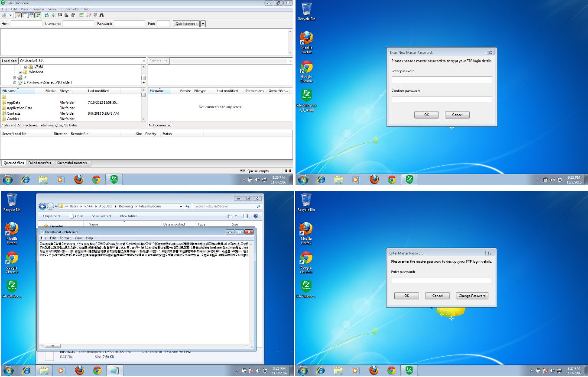Click Process Queue icon in FileZillaSecure toolbar
Viewport: 588px width, 377px height.
point(53,15)
